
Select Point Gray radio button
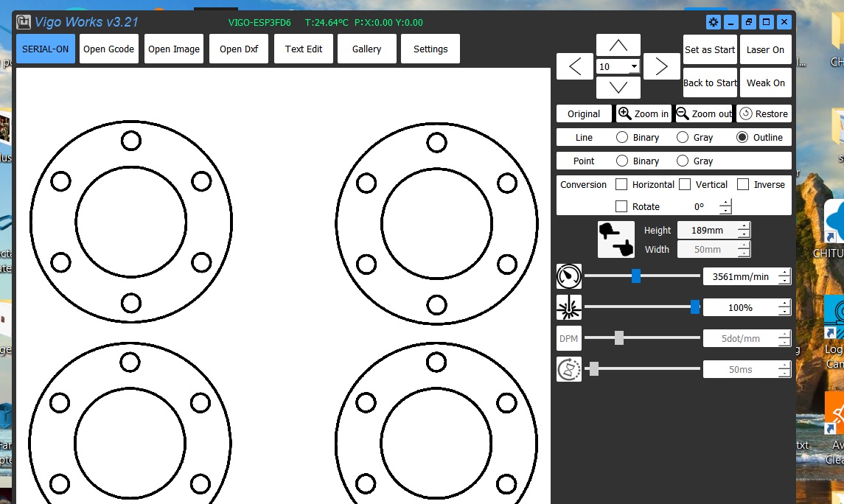click(683, 161)
